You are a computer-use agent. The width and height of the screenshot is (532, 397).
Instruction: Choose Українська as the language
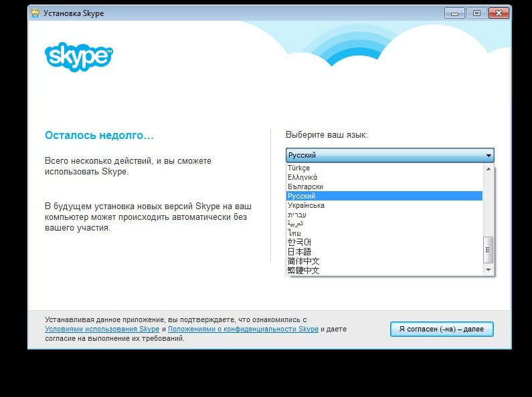(x=306, y=206)
